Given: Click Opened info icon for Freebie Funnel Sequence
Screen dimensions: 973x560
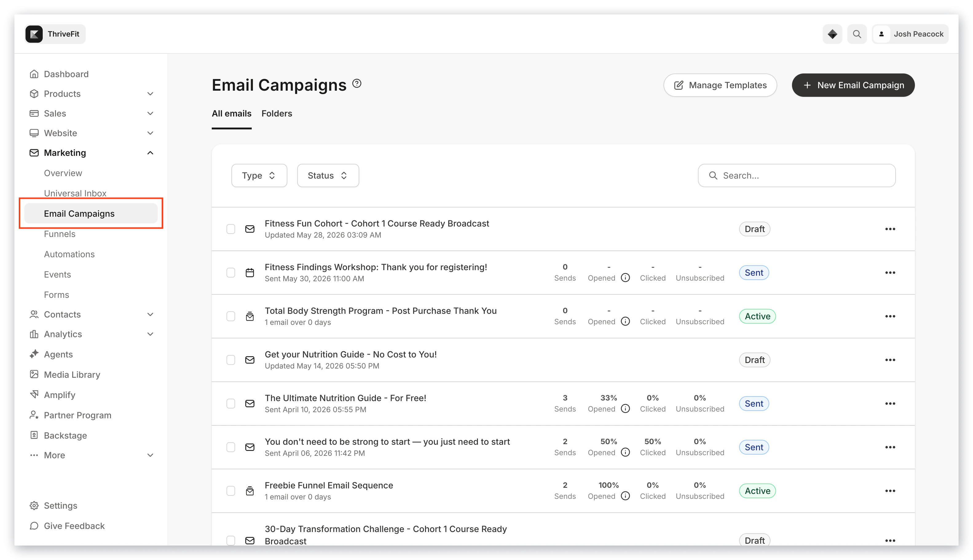Looking at the screenshot, I should (x=625, y=496).
